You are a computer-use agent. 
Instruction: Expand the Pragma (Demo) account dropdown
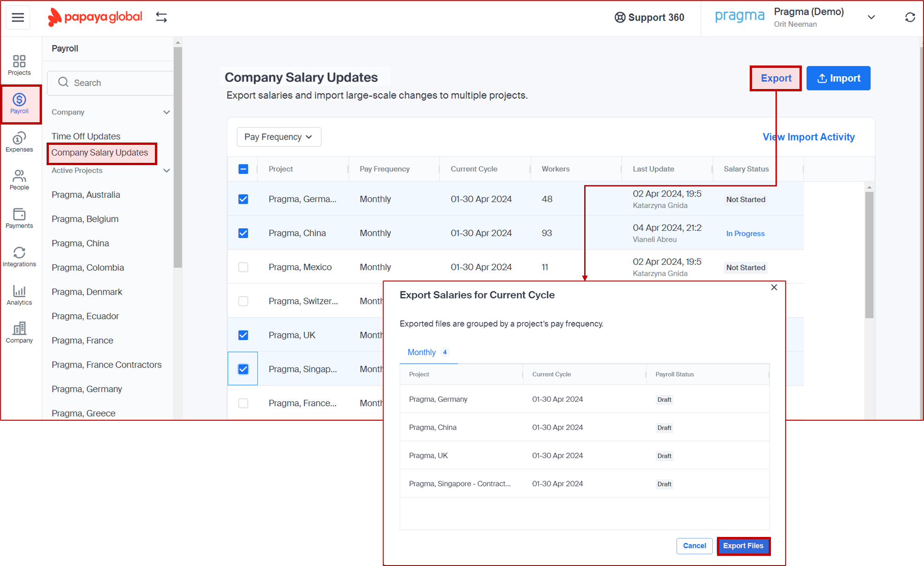[x=871, y=17]
